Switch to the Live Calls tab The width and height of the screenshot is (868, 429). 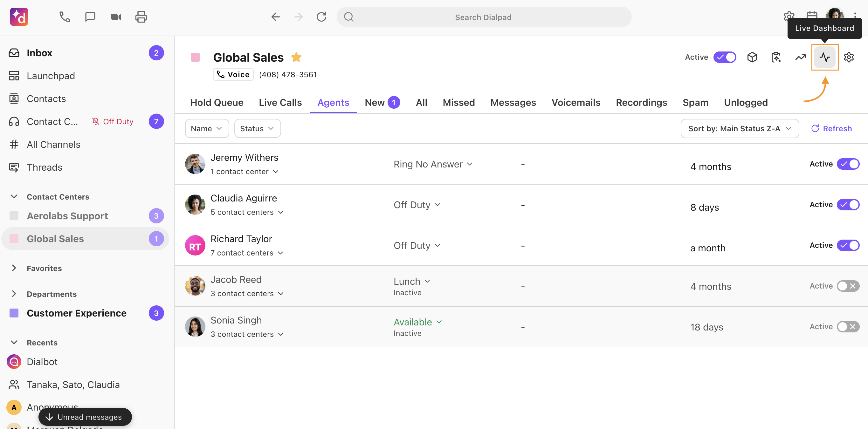coord(280,102)
